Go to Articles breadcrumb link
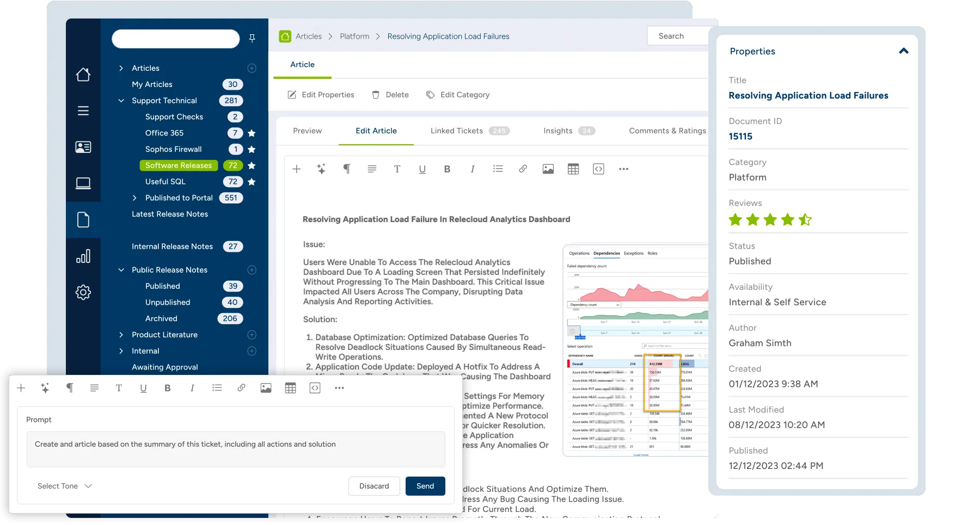This screenshot has width=980, height=525. [309, 36]
